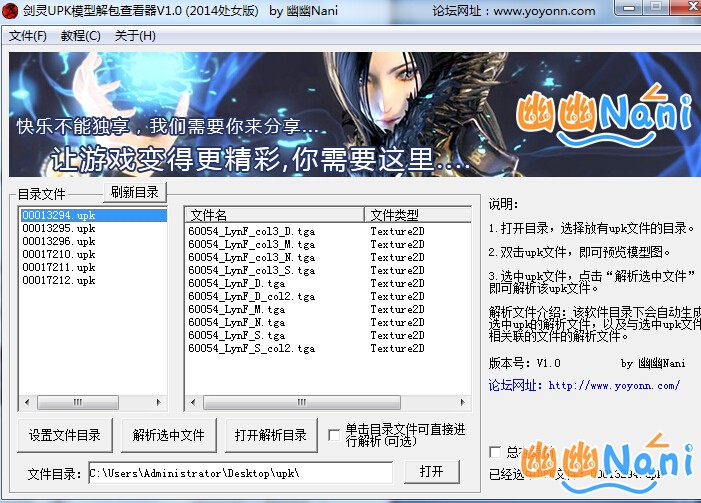Click the 刷新目录 button

coord(135,192)
